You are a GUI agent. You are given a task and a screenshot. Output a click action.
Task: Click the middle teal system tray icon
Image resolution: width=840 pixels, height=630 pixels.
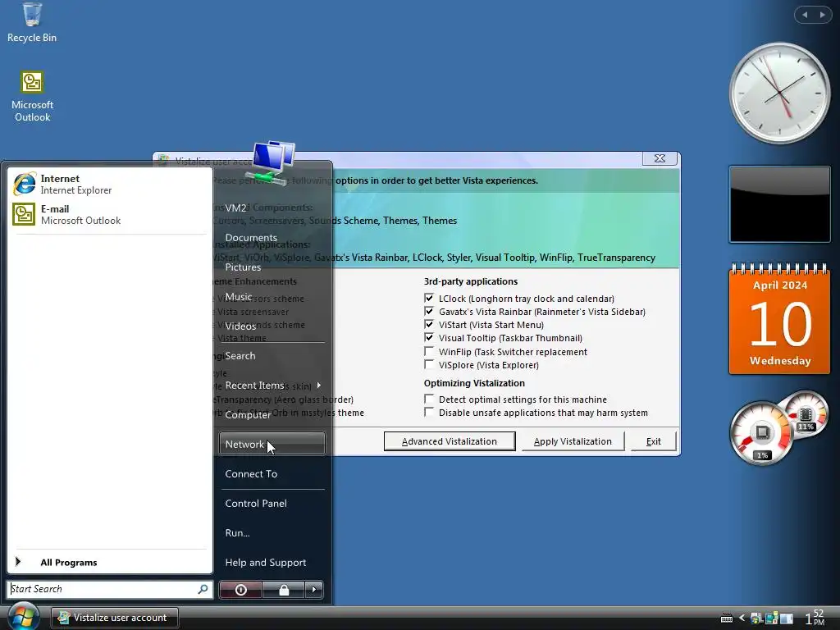(771, 619)
